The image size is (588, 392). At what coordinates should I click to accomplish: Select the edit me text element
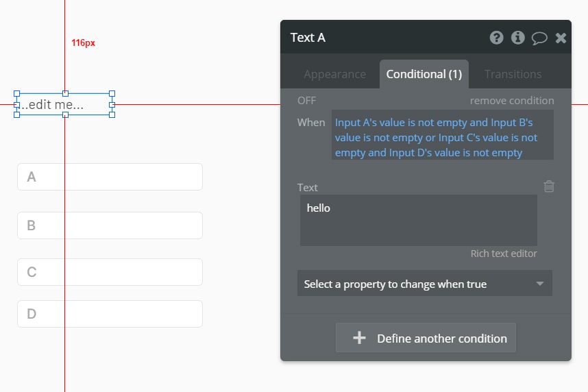[x=64, y=104]
